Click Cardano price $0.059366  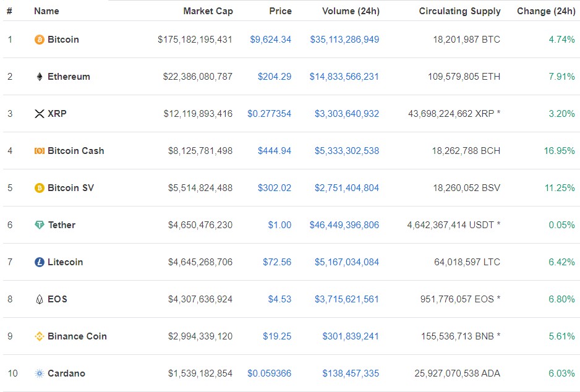(x=270, y=373)
